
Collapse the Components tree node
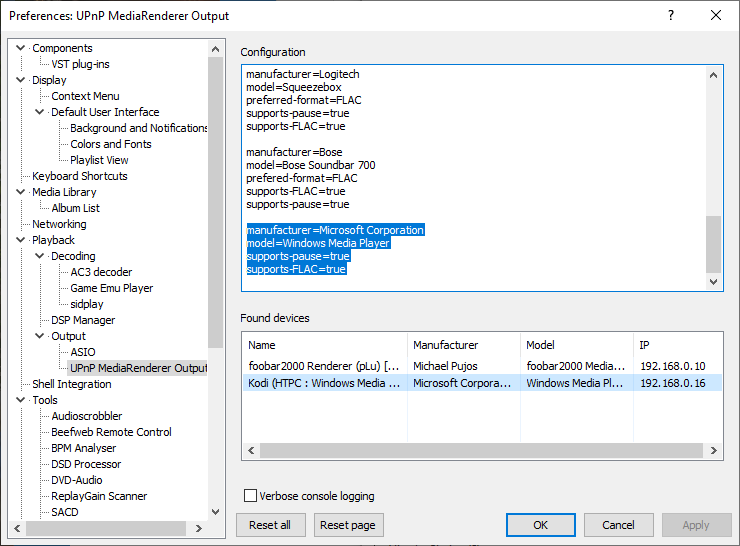[20, 48]
